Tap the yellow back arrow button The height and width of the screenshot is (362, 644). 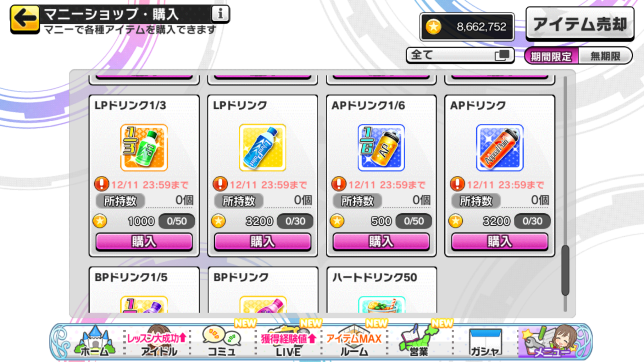(x=25, y=19)
